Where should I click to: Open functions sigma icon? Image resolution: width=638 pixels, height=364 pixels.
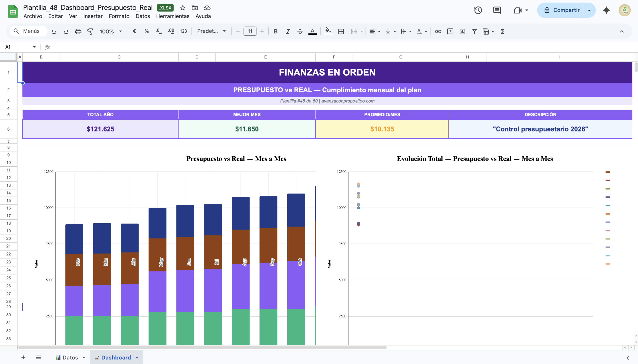[502, 31]
